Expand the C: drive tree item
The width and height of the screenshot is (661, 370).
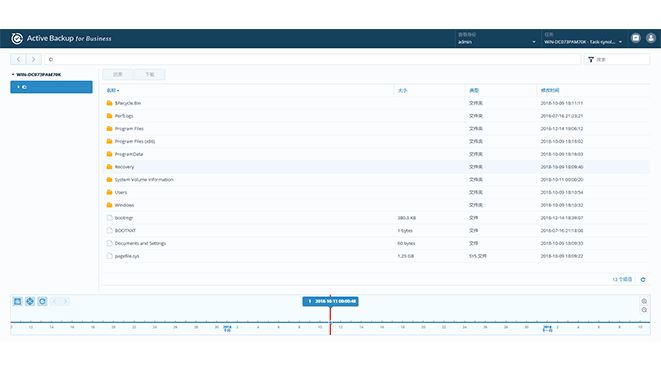pos(18,87)
